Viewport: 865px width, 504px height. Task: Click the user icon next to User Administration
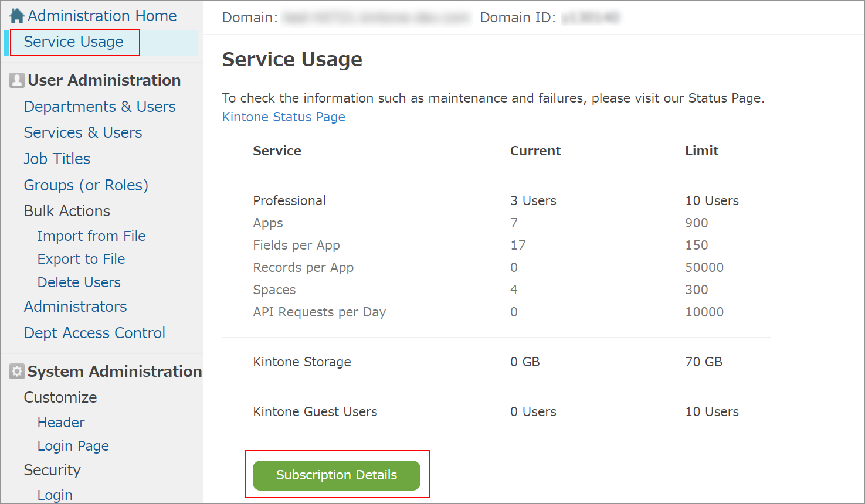tap(16, 80)
